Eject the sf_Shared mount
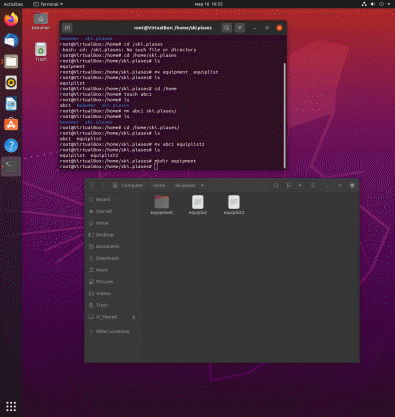Screen dimensions: 395x417 134,317
